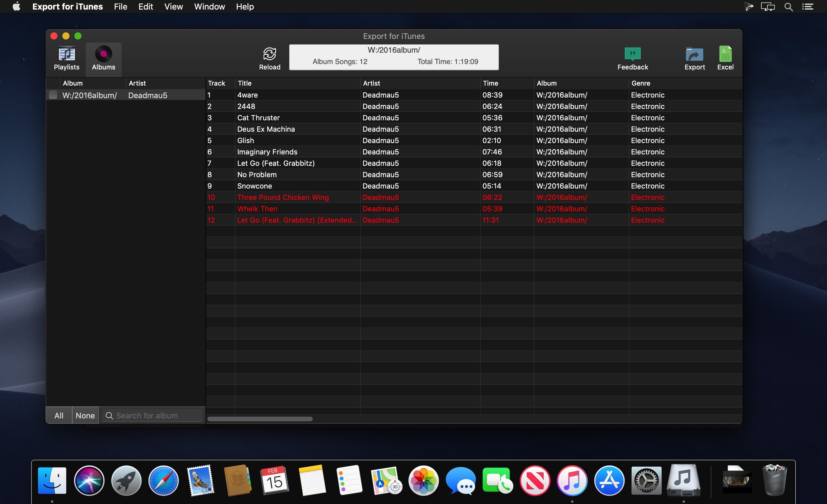Open the View menu
Viewport: 827px width, 504px height.
pyautogui.click(x=173, y=7)
